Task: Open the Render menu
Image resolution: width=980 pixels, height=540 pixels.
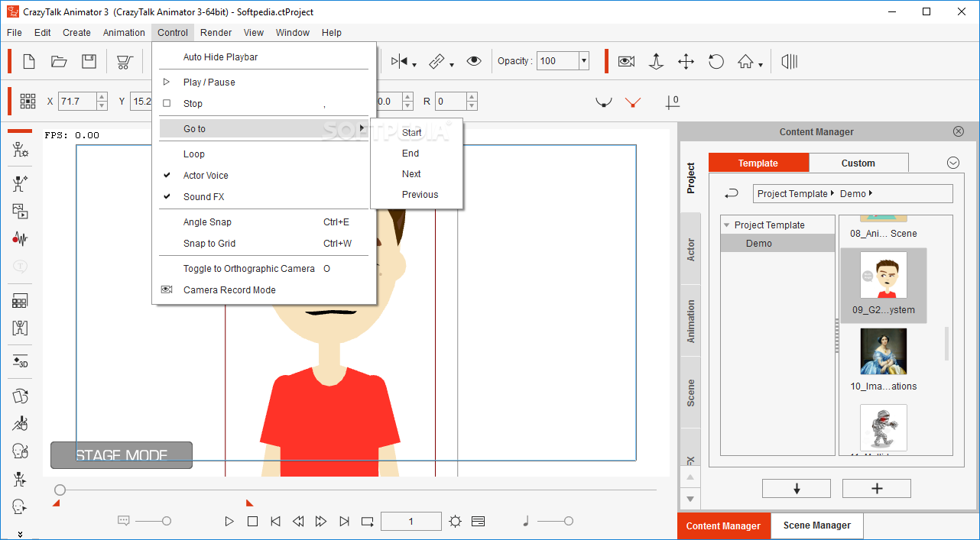Action: [216, 33]
